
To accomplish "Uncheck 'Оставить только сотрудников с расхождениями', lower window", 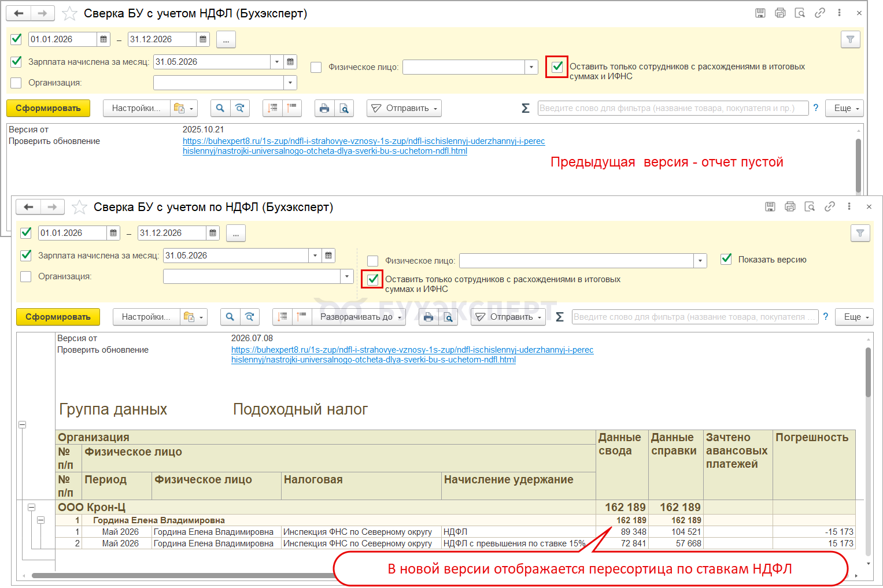I will pyautogui.click(x=372, y=280).
